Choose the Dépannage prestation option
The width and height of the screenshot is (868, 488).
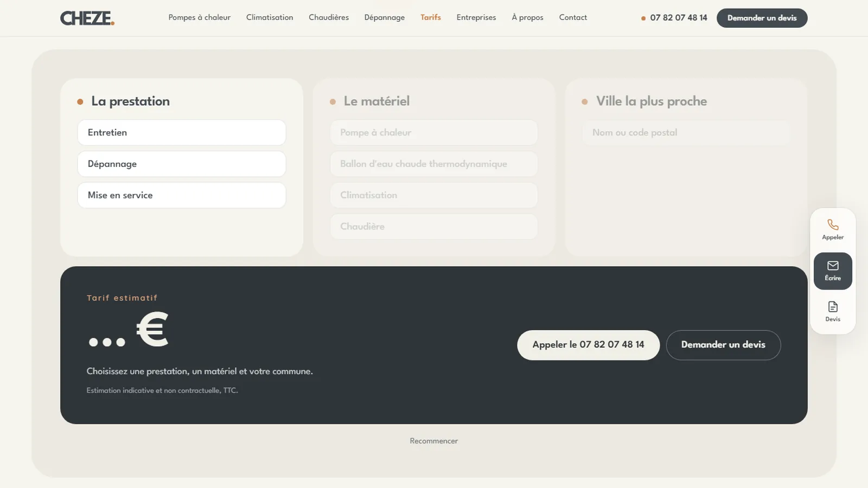[182, 164]
